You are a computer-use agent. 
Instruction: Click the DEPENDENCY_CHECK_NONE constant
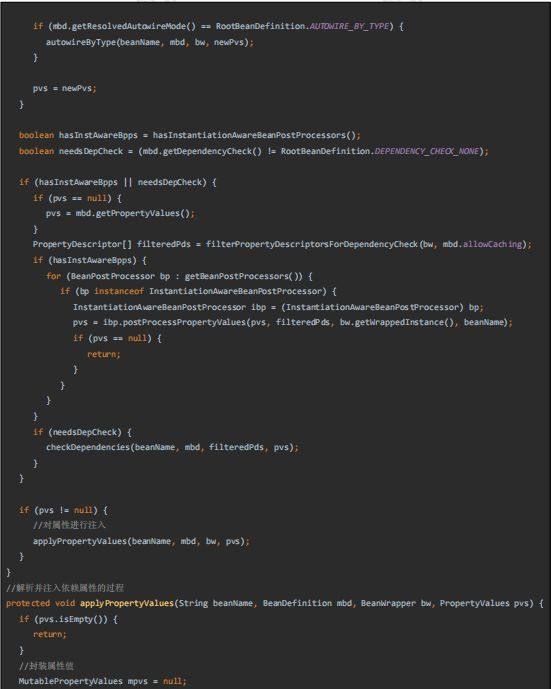(x=427, y=151)
